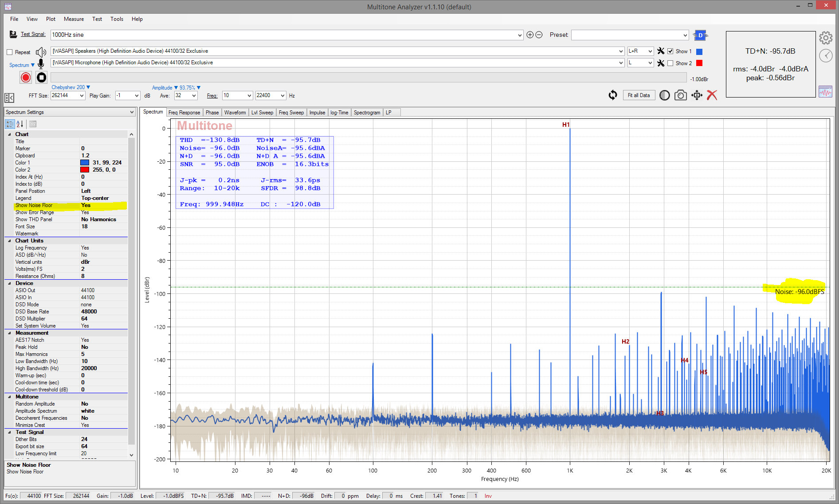Click the blue D distortion icon
Viewport: 839px width, 504px height.
point(700,35)
